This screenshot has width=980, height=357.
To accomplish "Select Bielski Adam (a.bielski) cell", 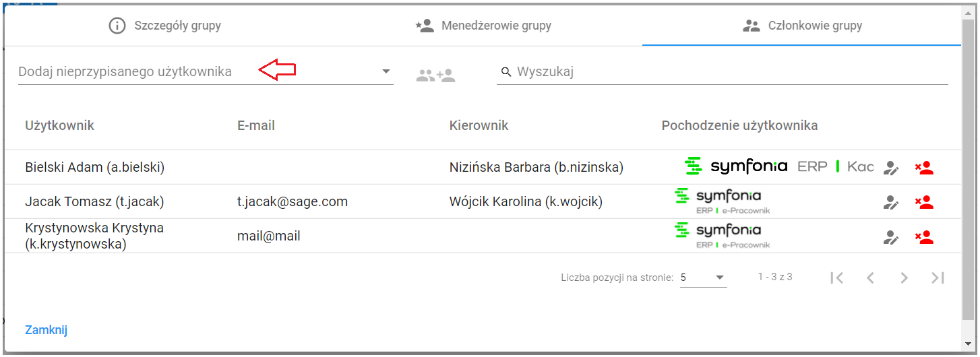I will 95,168.
